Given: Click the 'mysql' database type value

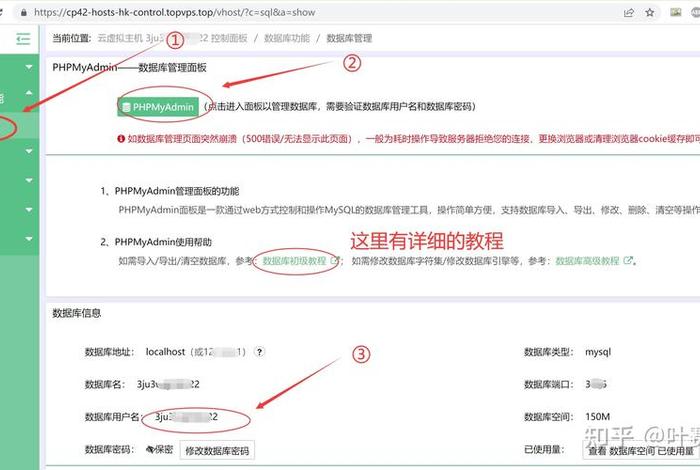Looking at the screenshot, I should pyautogui.click(x=598, y=352).
